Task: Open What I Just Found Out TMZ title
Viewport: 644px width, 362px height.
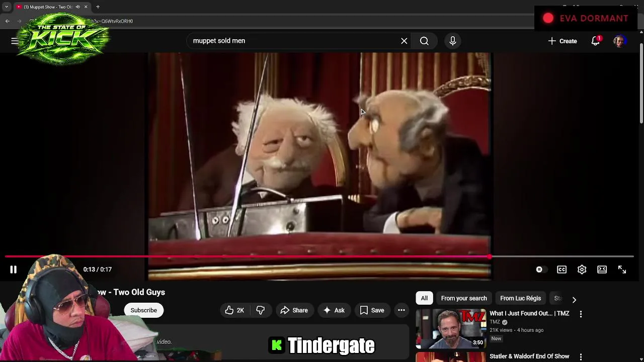Action: [x=529, y=313]
